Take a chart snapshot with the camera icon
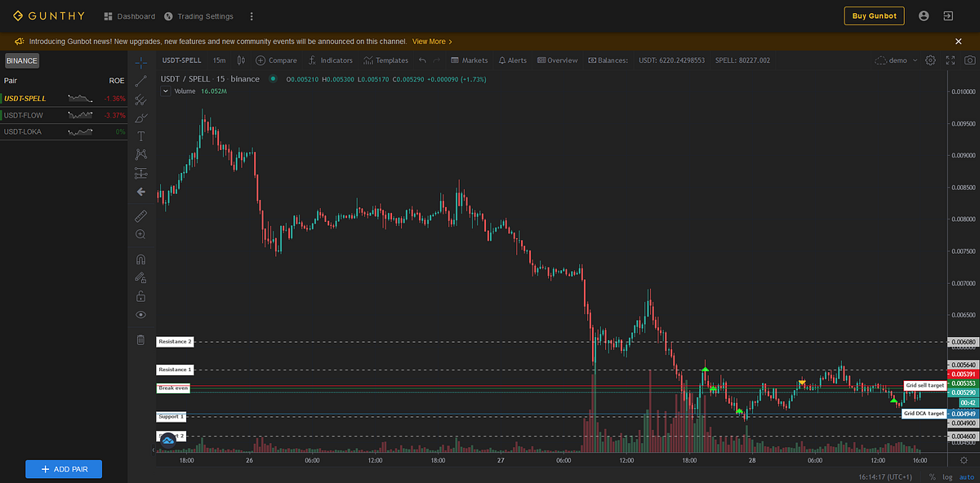 coord(969,60)
